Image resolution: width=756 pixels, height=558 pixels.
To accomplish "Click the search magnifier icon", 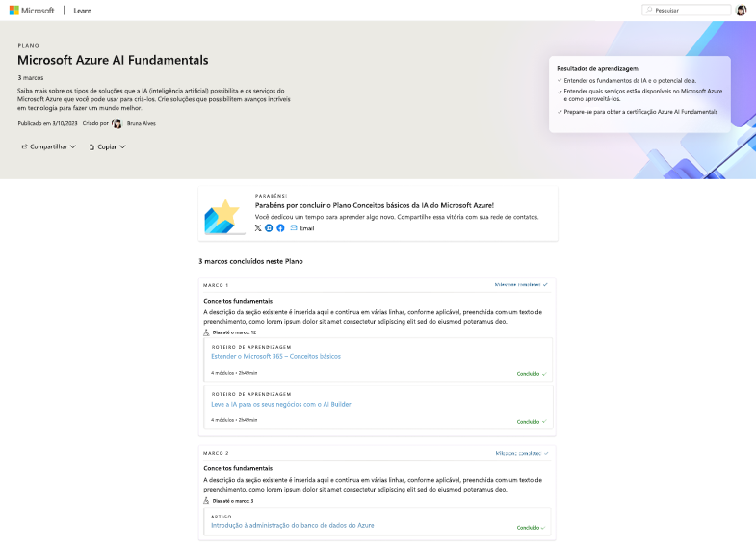I will click(649, 10).
